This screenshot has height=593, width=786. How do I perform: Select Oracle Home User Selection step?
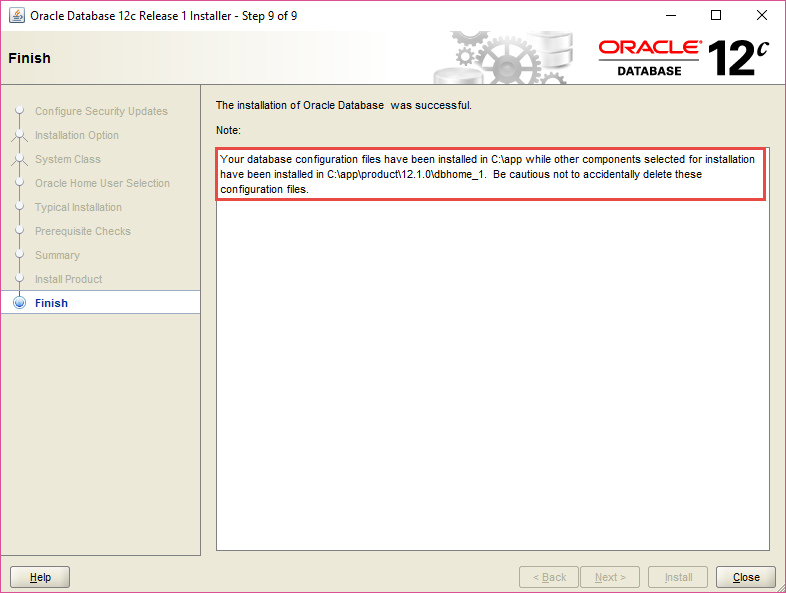pyautogui.click(x=102, y=183)
